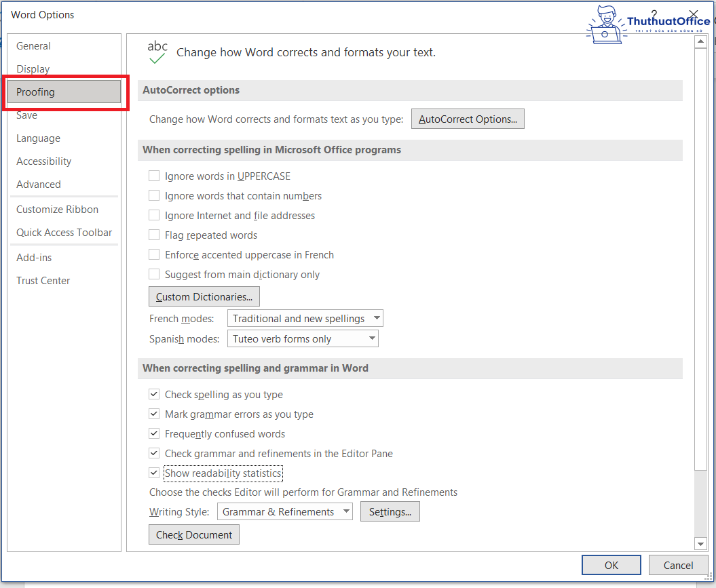Click the AutoCorrect Options button

coord(468,119)
